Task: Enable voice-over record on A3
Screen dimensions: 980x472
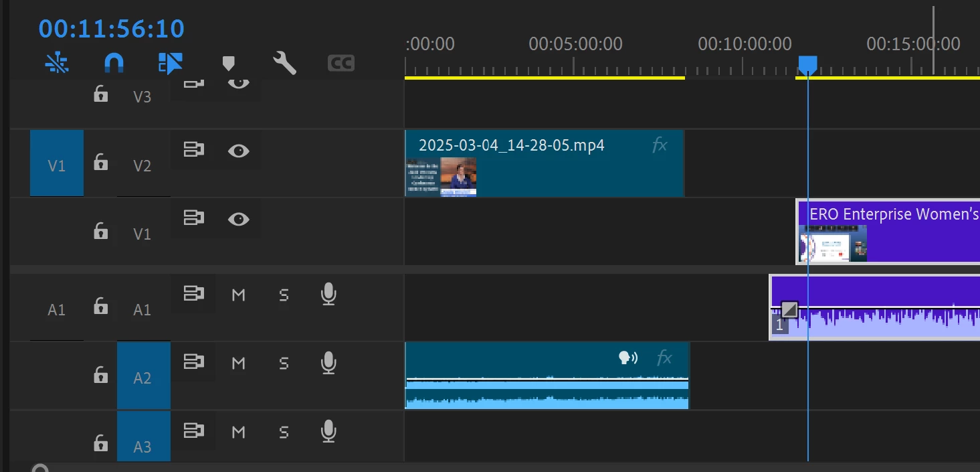Action: point(328,431)
